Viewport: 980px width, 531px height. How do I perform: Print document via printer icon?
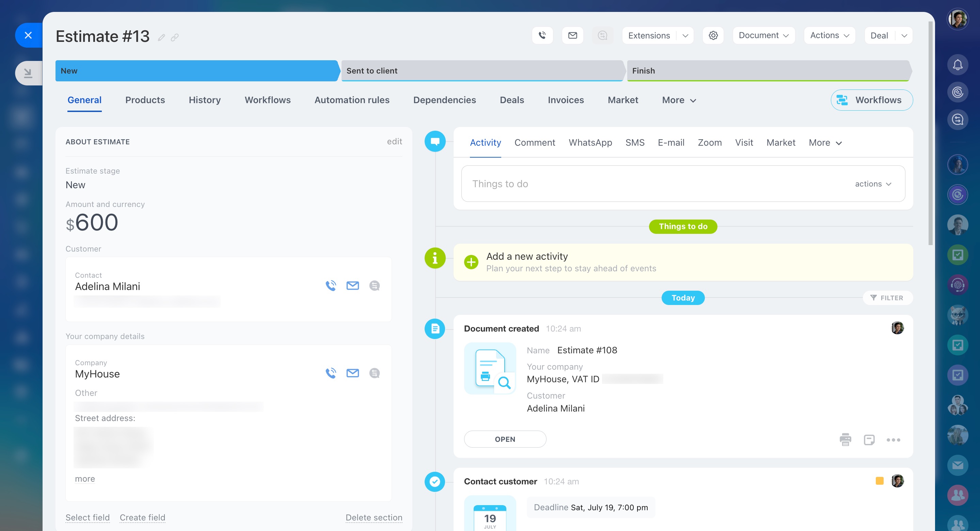click(x=845, y=440)
